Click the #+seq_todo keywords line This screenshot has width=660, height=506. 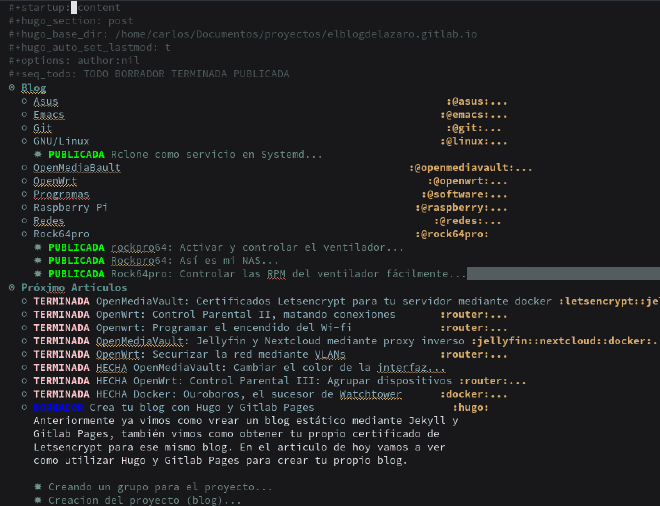tap(149, 74)
